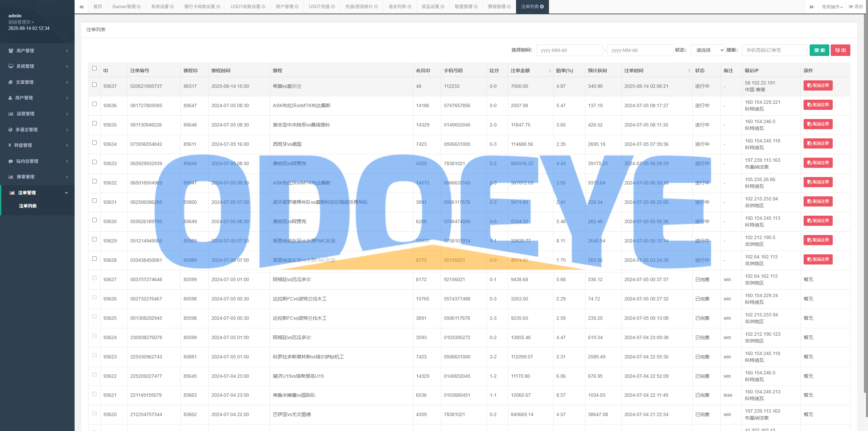Click the green 搜索 button
868x431 pixels.
click(x=819, y=50)
